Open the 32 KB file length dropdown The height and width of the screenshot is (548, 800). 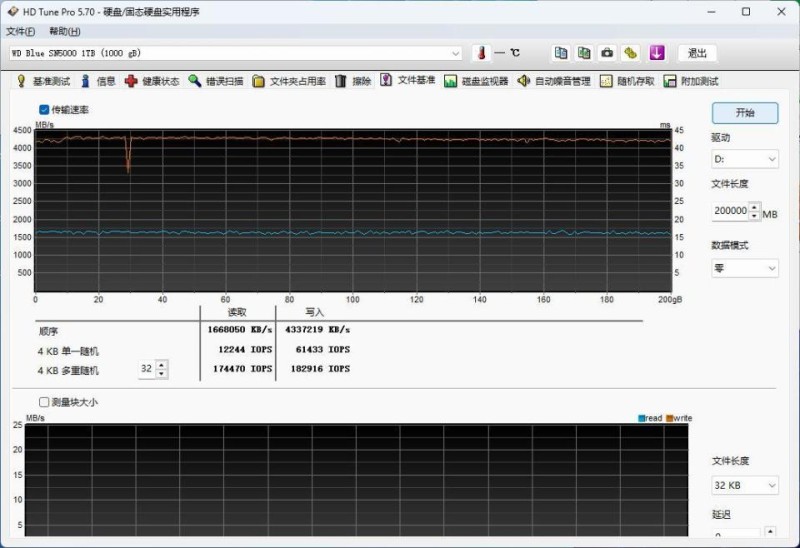coord(745,485)
